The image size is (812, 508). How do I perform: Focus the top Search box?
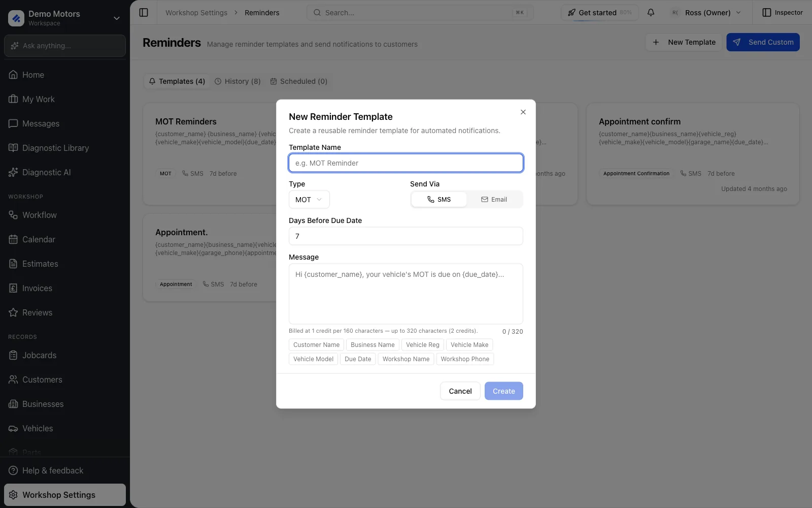(x=420, y=12)
